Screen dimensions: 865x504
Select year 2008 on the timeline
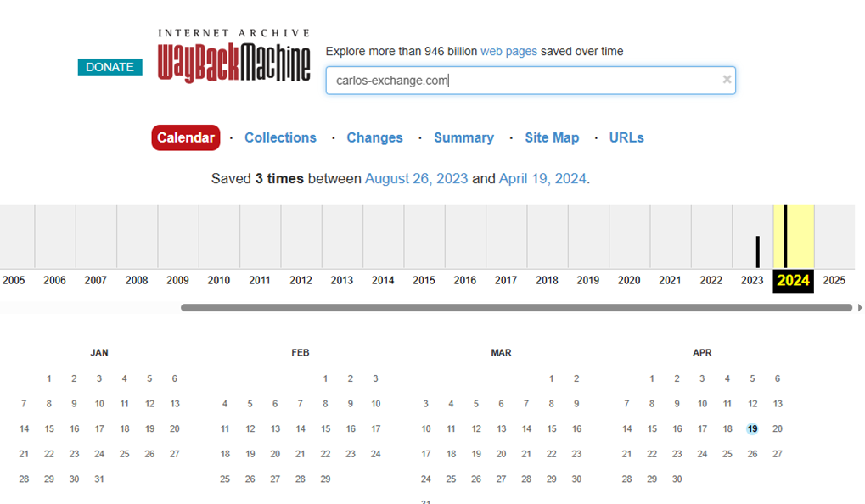(137, 280)
